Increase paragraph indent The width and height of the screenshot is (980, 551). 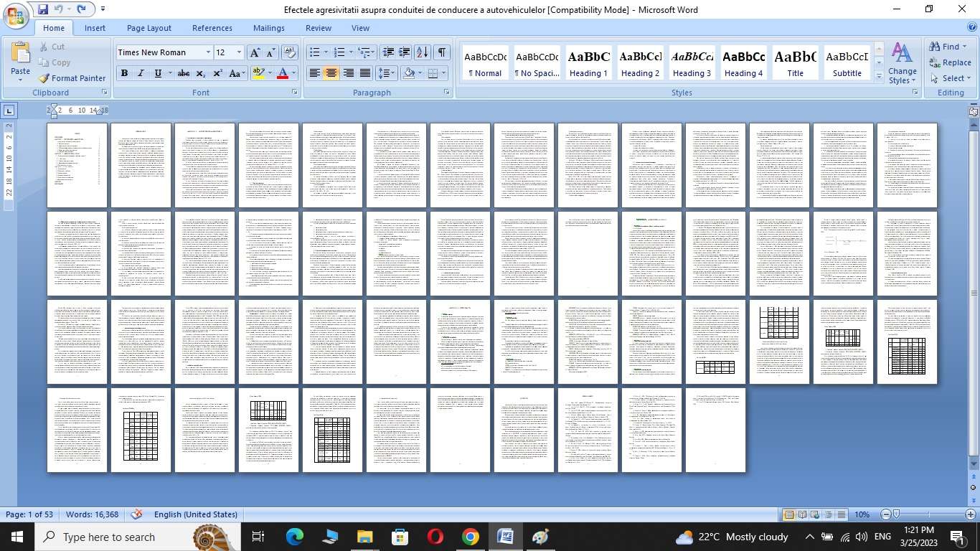405,52
